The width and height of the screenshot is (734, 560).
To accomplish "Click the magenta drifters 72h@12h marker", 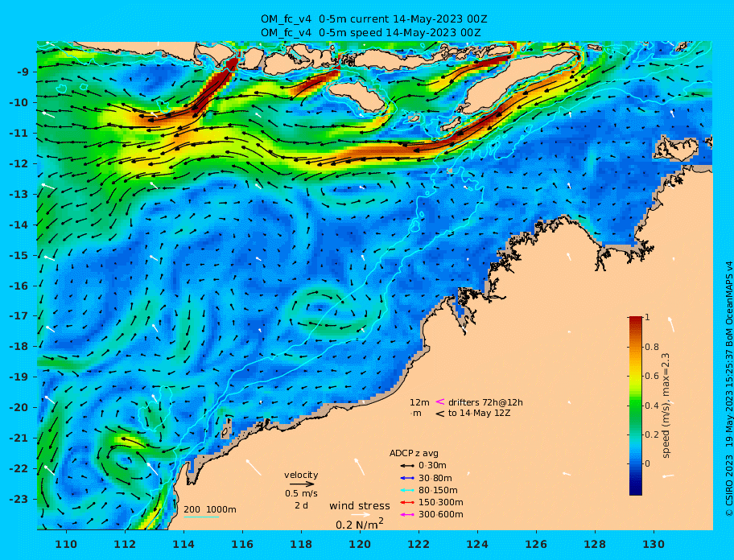I will pyautogui.click(x=440, y=401).
